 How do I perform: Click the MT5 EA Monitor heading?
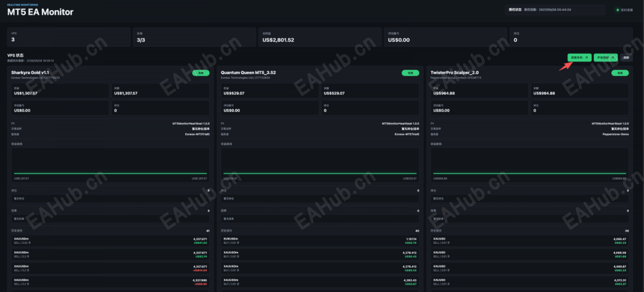(x=40, y=12)
